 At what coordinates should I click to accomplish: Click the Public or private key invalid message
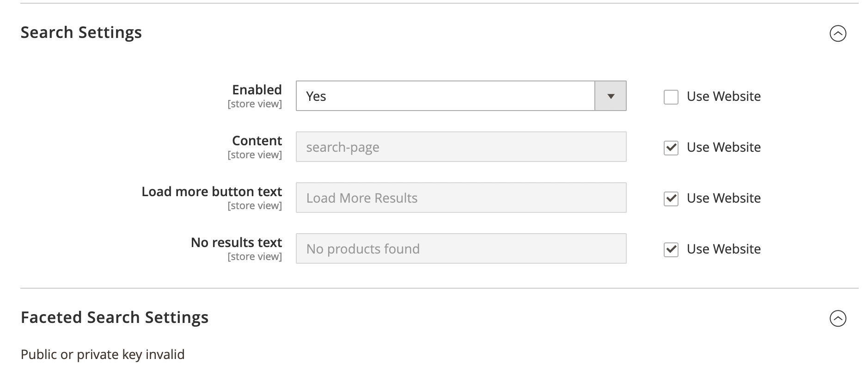(x=103, y=354)
